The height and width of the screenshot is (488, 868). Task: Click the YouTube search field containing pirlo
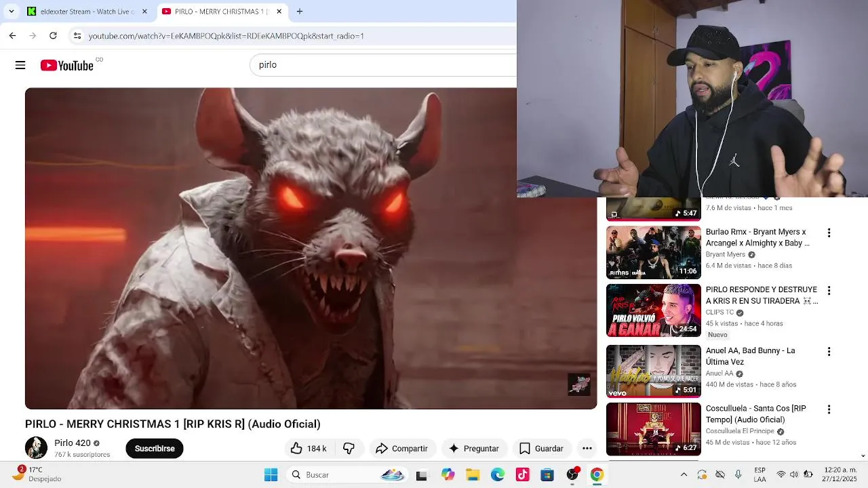pyautogui.click(x=384, y=65)
